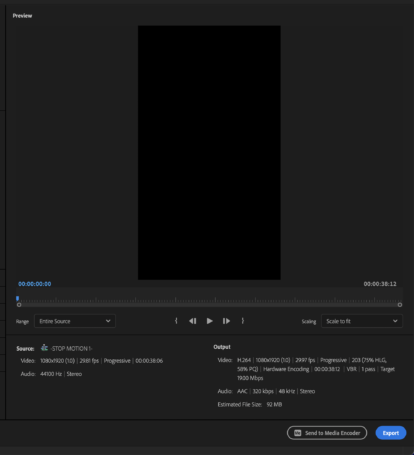The width and height of the screenshot is (414, 455).
Task: Step back one frame
Action: pos(193,321)
